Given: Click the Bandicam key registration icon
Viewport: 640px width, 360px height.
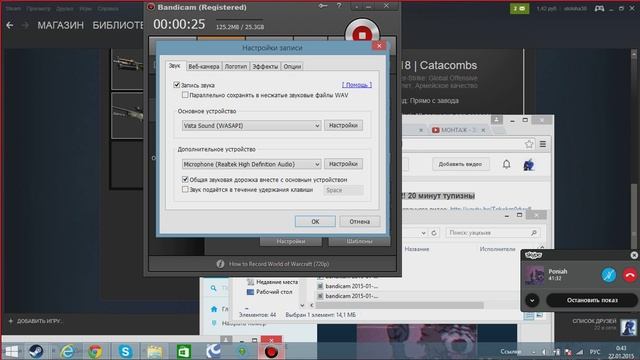Looking at the screenshot, I should (323, 6).
